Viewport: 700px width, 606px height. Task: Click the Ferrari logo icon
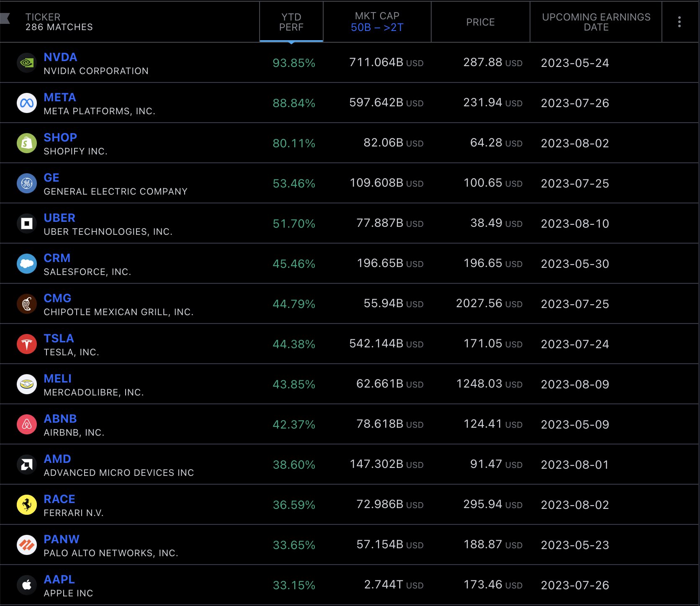pyautogui.click(x=27, y=505)
